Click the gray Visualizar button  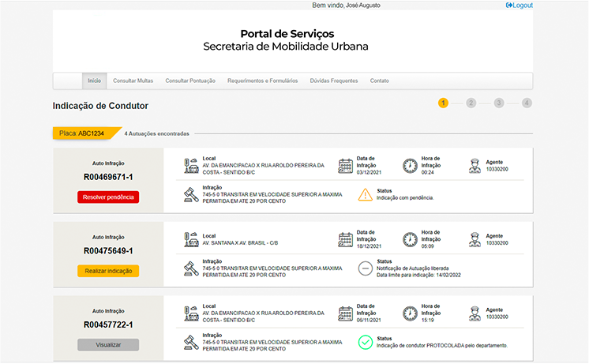coord(108,345)
